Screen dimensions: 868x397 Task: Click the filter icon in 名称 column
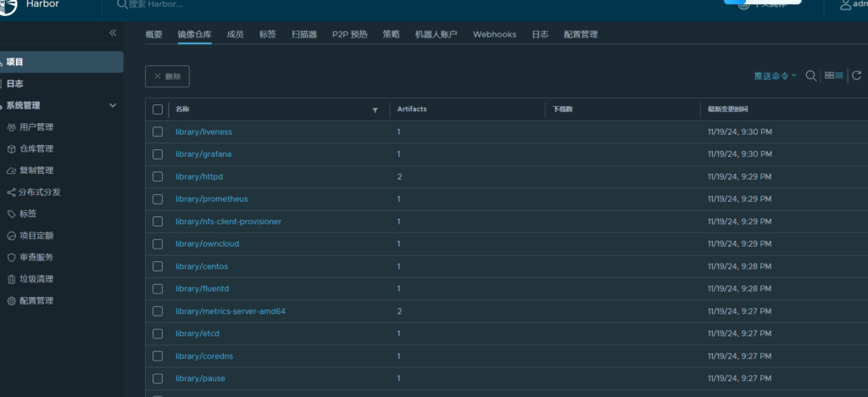click(375, 110)
